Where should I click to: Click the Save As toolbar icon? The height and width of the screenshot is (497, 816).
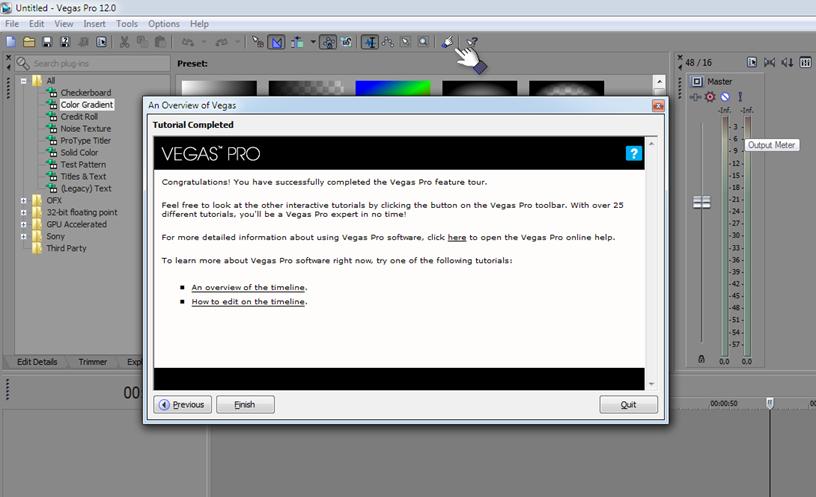(65, 42)
